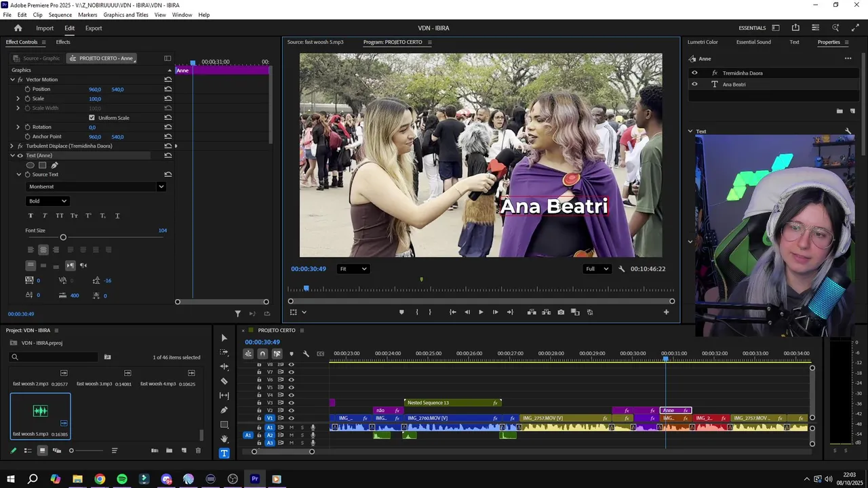
Task: Play the program monitor sequence
Action: pyautogui.click(x=481, y=312)
